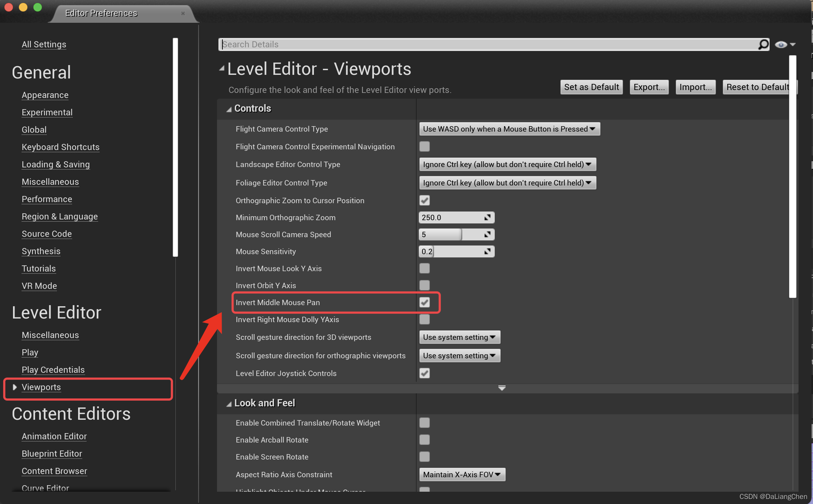
Task: Toggle Level Editor Joystick Controls
Action: click(x=425, y=373)
